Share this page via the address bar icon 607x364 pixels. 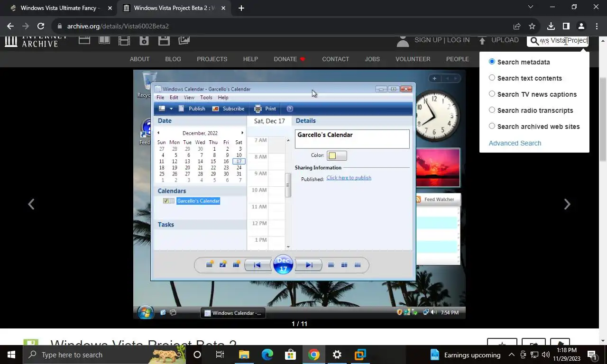tap(517, 26)
